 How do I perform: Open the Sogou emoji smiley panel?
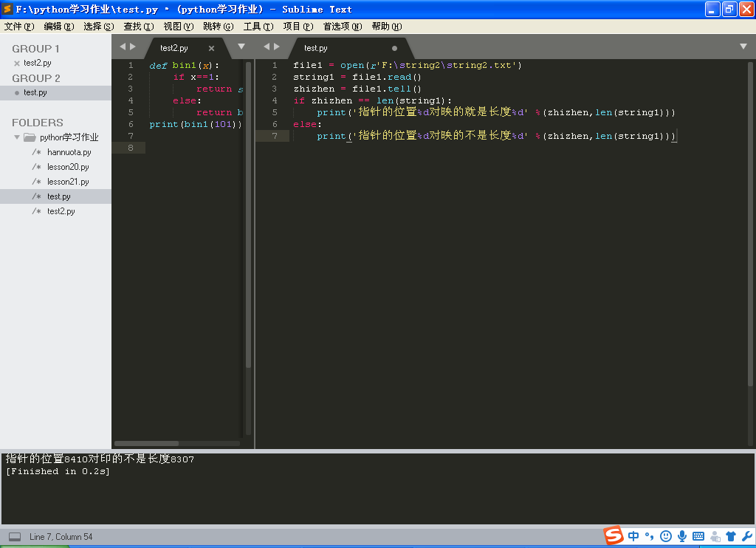(x=666, y=536)
